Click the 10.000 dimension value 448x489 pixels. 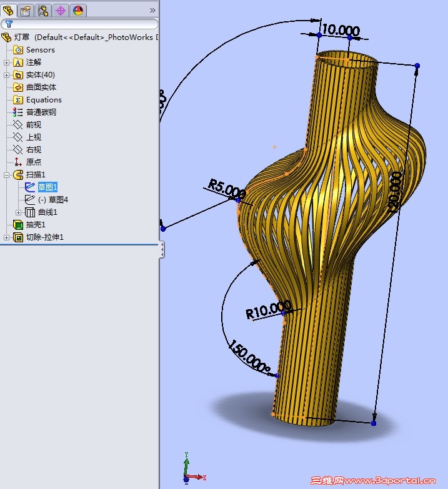(x=341, y=30)
